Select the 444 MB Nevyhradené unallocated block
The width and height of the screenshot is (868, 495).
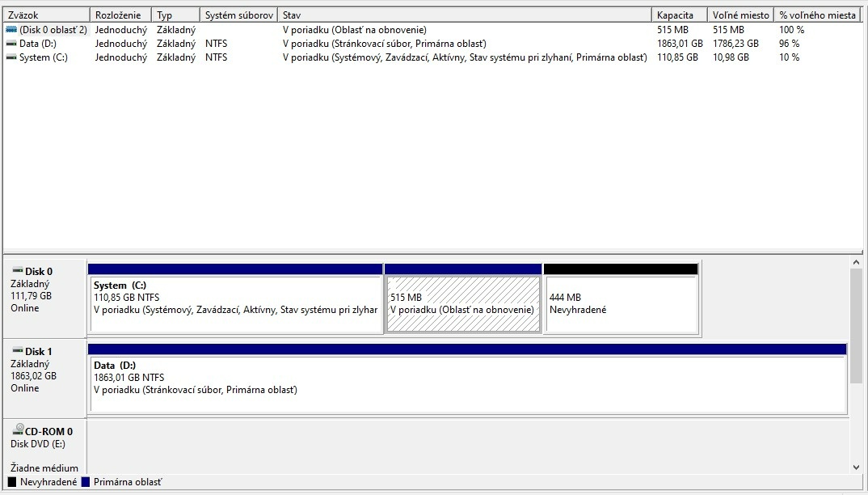pos(622,299)
